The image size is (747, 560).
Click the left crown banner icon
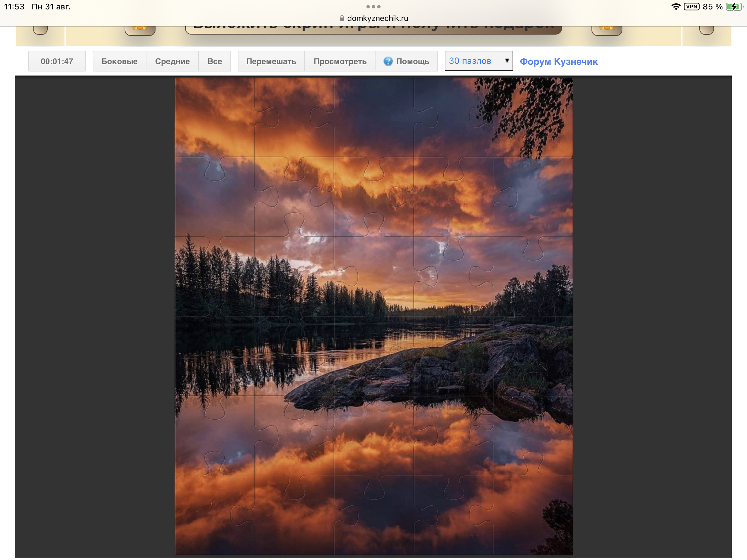click(140, 30)
